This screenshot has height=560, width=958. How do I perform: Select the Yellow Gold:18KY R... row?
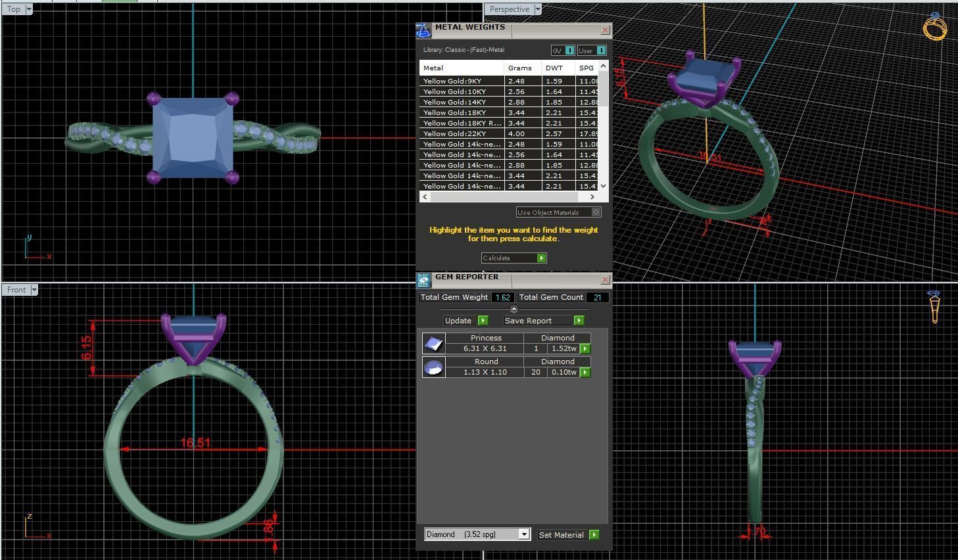[x=510, y=123]
